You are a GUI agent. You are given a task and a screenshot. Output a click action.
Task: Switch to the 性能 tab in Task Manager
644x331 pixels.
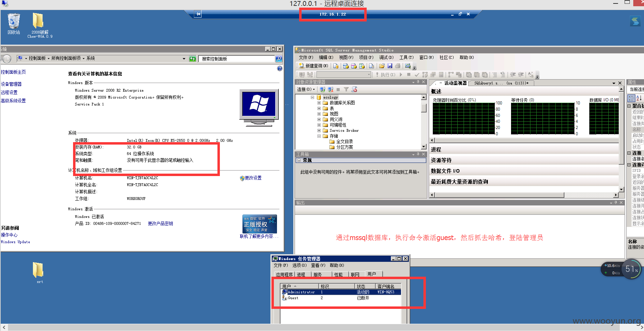coord(338,275)
